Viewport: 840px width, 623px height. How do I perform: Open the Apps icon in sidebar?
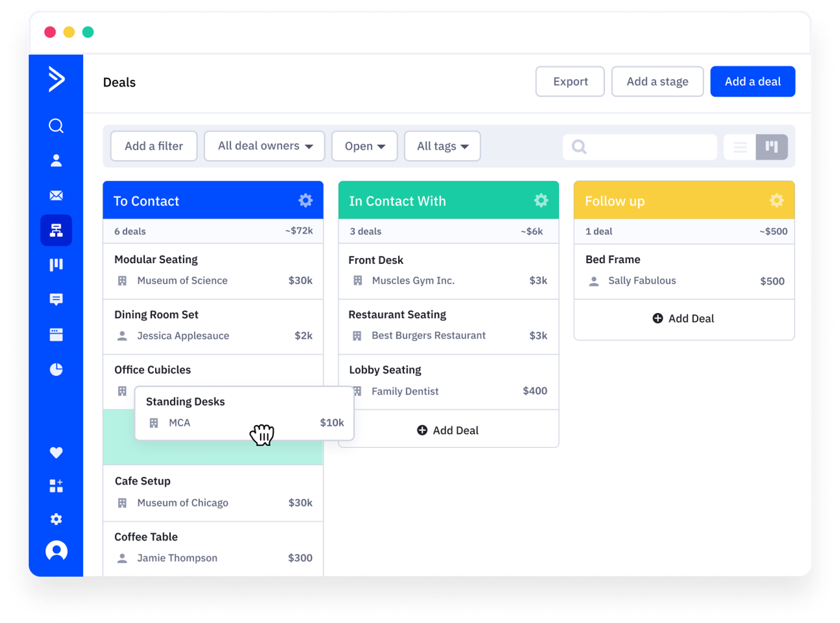(56, 486)
